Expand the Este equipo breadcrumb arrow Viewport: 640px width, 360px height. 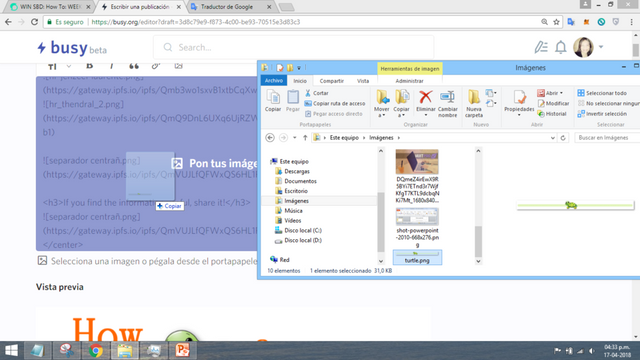pyautogui.click(x=364, y=138)
